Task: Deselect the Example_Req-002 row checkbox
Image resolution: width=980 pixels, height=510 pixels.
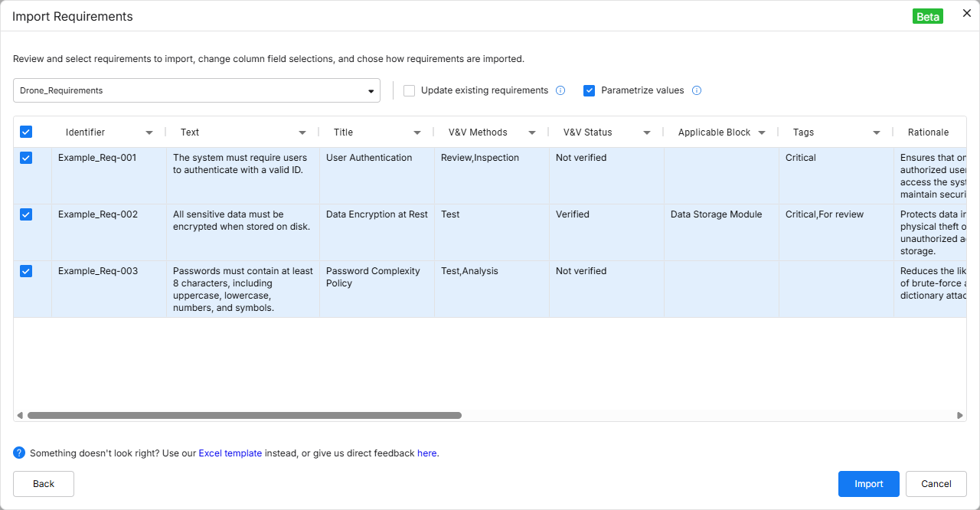Action: tap(26, 214)
